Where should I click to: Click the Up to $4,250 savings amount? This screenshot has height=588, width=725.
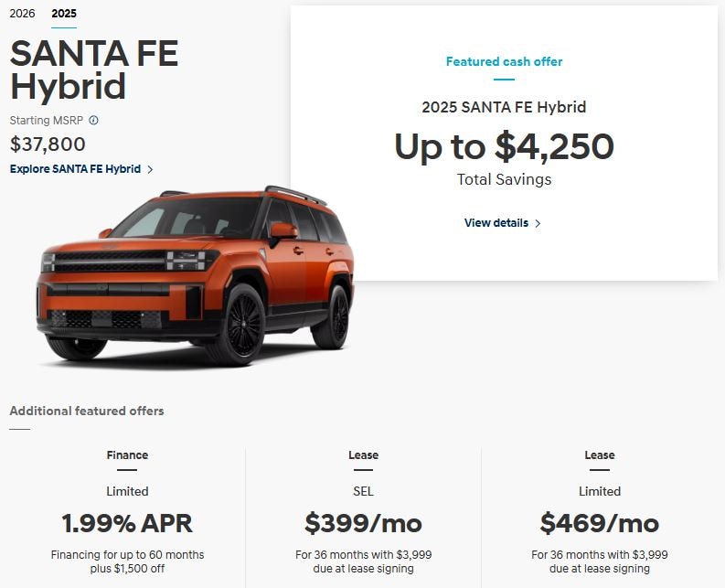[504, 146]
